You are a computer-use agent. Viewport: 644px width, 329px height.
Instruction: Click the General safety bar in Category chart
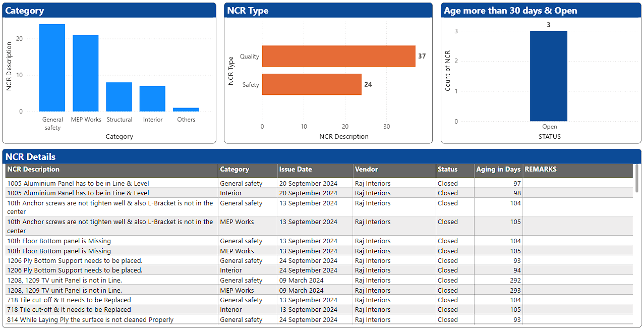coord(52,68)
